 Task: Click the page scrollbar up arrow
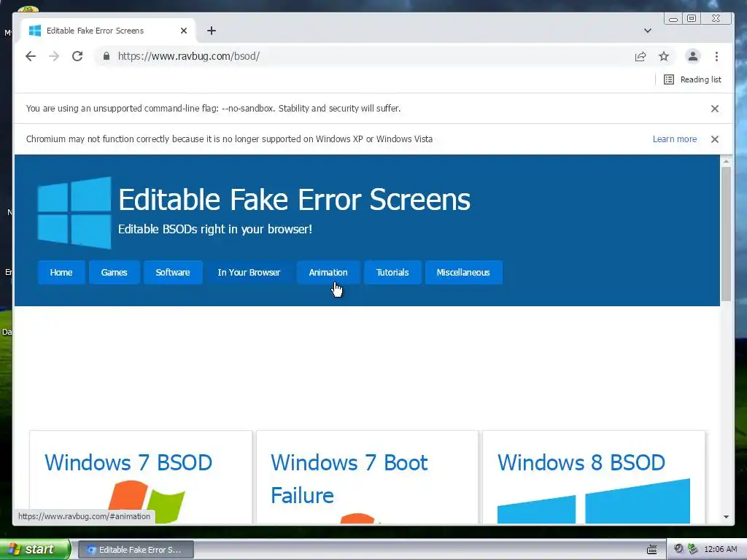[726, 161]
